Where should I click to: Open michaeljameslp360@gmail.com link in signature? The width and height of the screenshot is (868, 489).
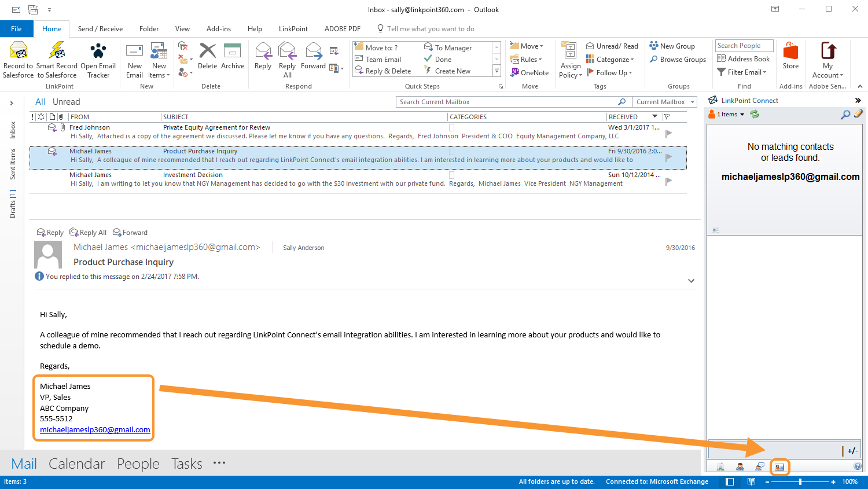click(95, 430)
